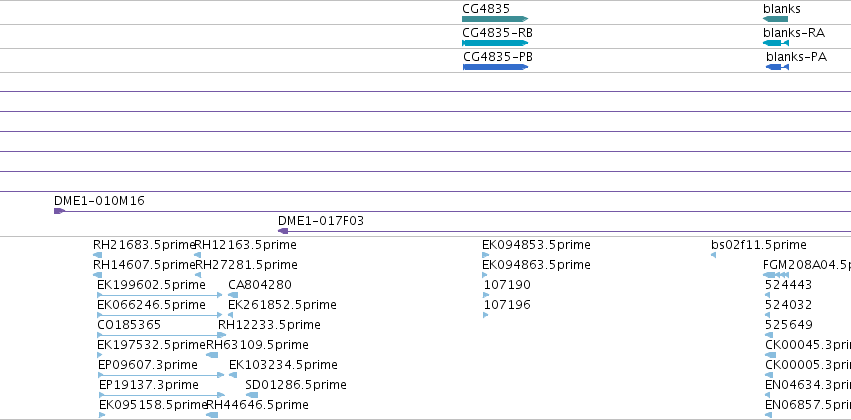Click the DME1-010M16 label
The image size is (851, 420).
[99, 201]
